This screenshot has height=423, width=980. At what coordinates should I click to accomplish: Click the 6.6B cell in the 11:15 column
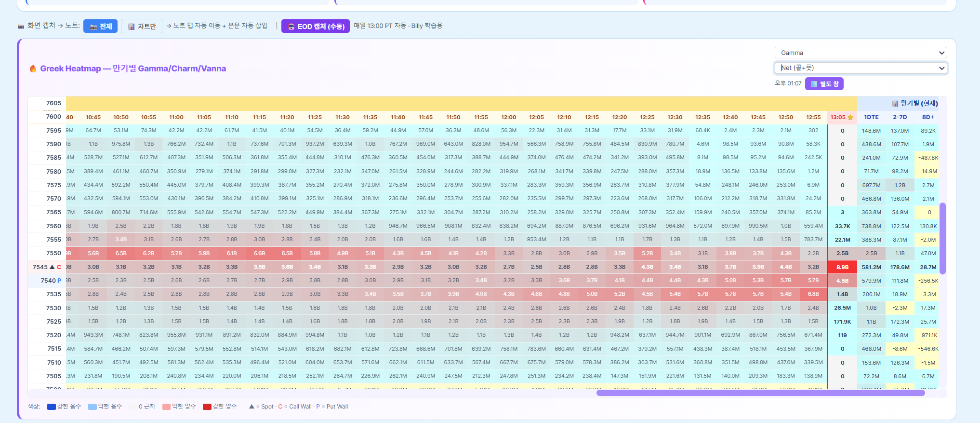[x=259, y=253]
